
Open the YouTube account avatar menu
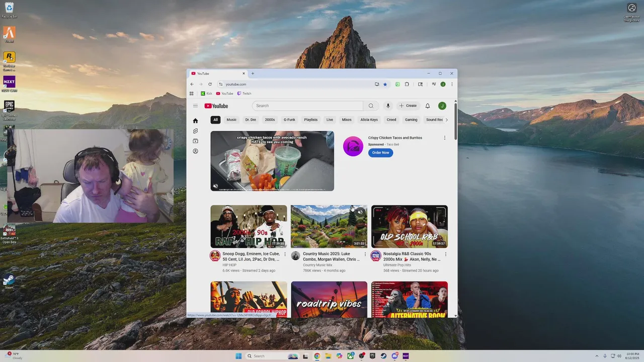(x=442, y=106)
